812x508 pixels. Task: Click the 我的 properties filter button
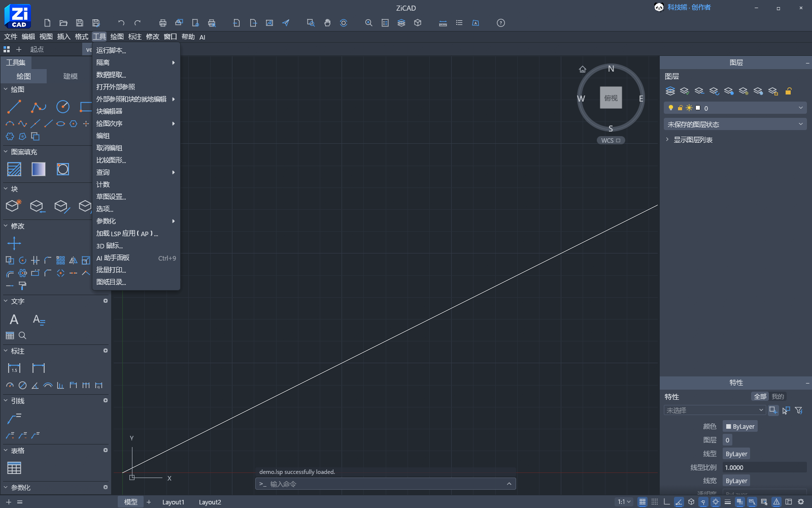click(777, 397)
